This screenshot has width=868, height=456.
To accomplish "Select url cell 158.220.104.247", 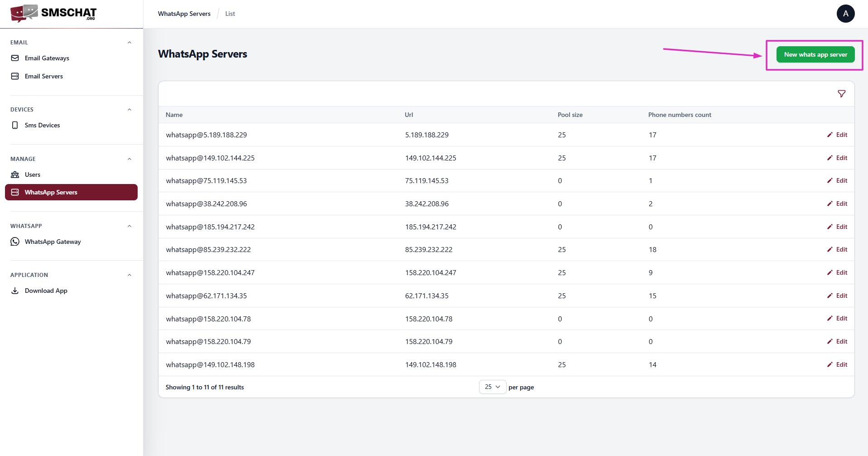I will pos(431,272).
